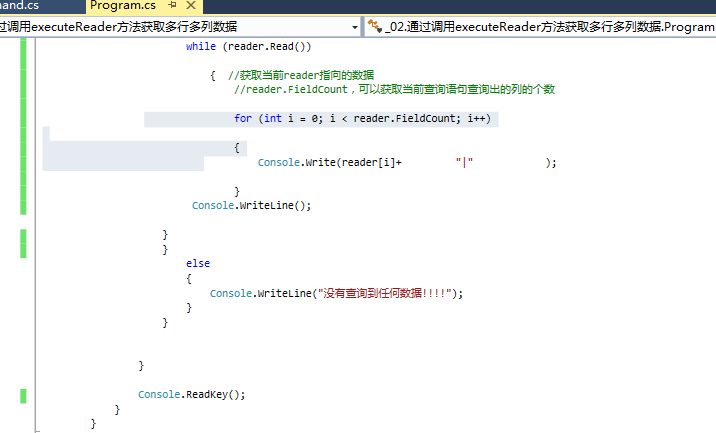Click the class icon in navigation bar
Screen dimensions: 716x433
click(x=375, y=26)
